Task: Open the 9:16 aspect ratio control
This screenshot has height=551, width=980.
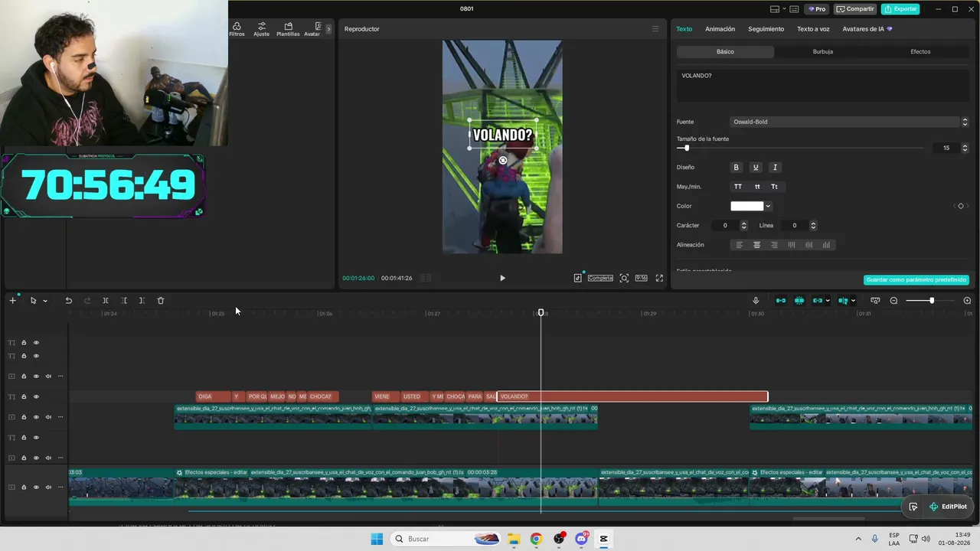Action: click(x=641, y=279)
